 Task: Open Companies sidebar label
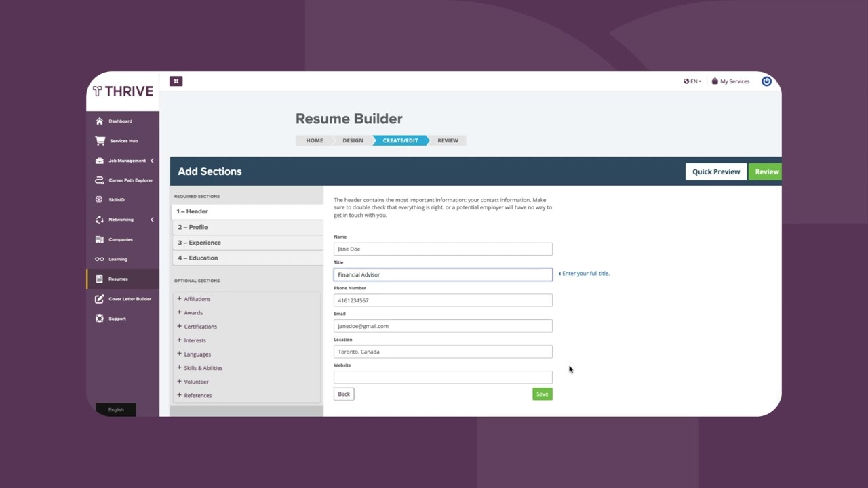coord(121,239)
